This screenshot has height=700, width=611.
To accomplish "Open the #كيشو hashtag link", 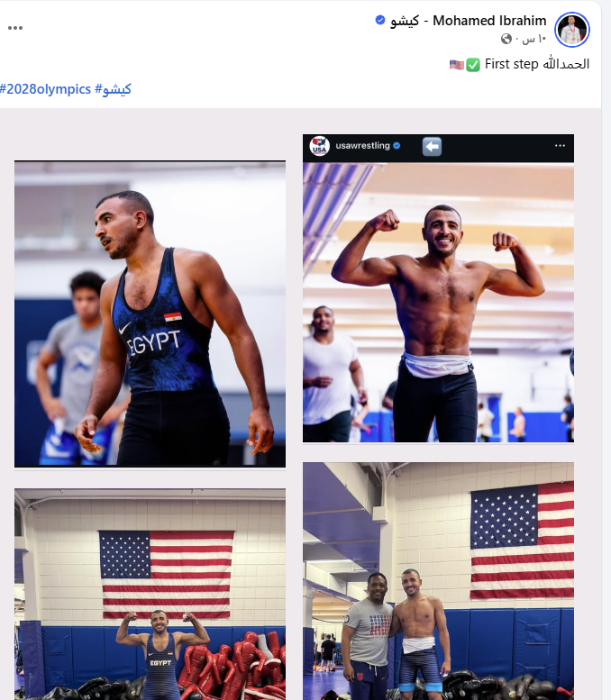I will (113, 89).
